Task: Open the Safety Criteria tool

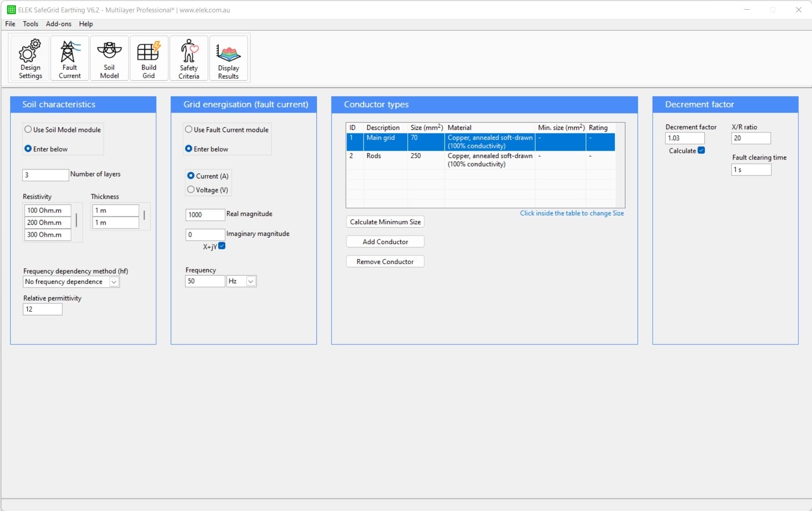Action: 188,58
